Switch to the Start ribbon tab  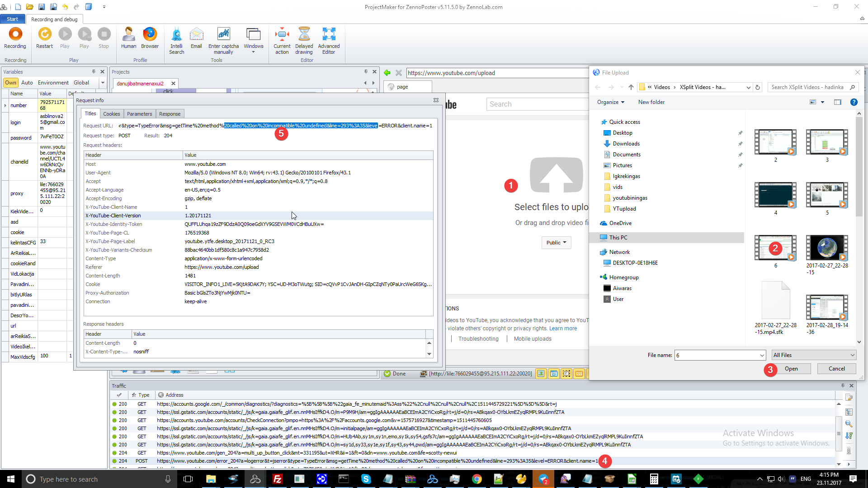(13, 19)
